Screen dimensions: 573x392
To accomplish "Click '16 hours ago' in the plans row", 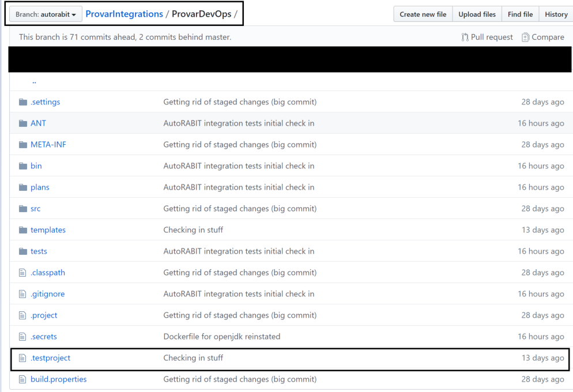I will (541, 187).
